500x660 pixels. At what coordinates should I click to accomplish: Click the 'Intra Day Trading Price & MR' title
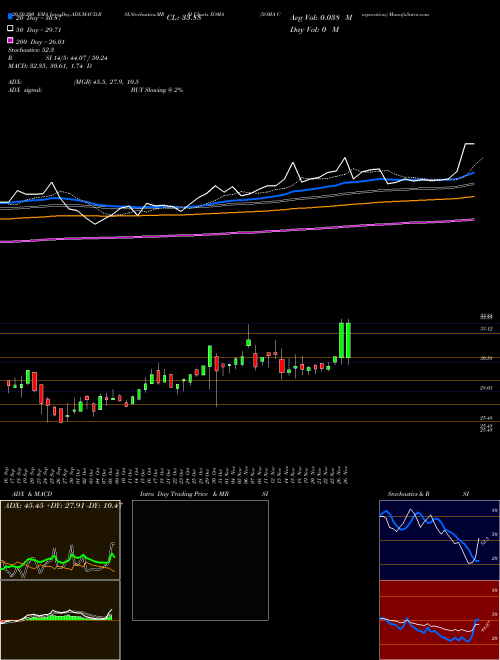[184, 494]
